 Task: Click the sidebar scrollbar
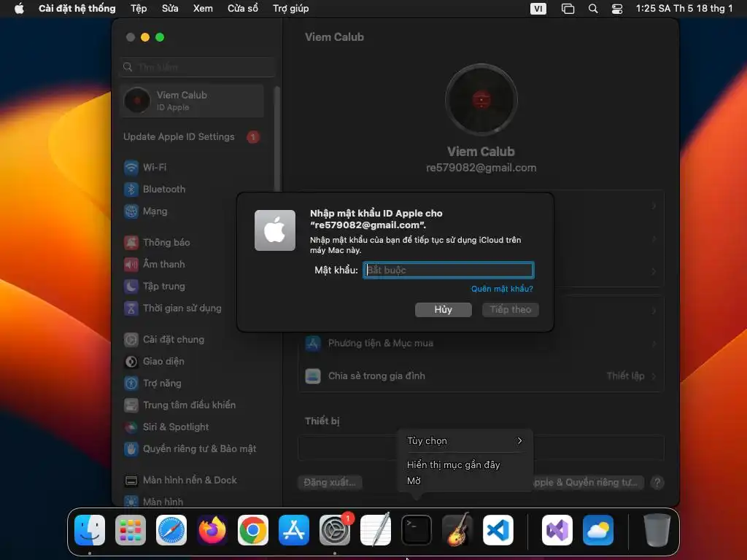coord(276,139)
